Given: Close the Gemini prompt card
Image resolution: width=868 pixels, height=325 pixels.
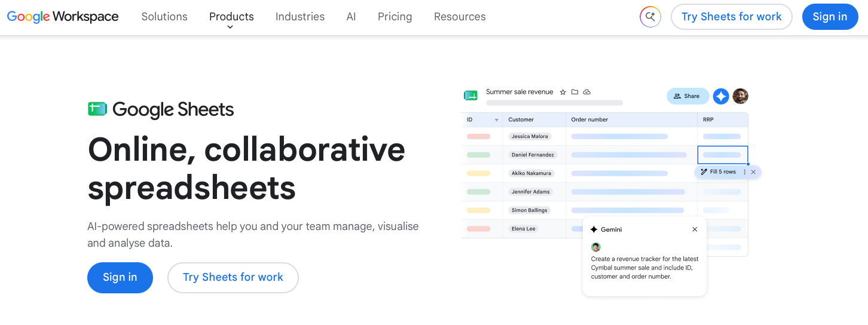Looking at the screenshot, I should coord(695,229).
